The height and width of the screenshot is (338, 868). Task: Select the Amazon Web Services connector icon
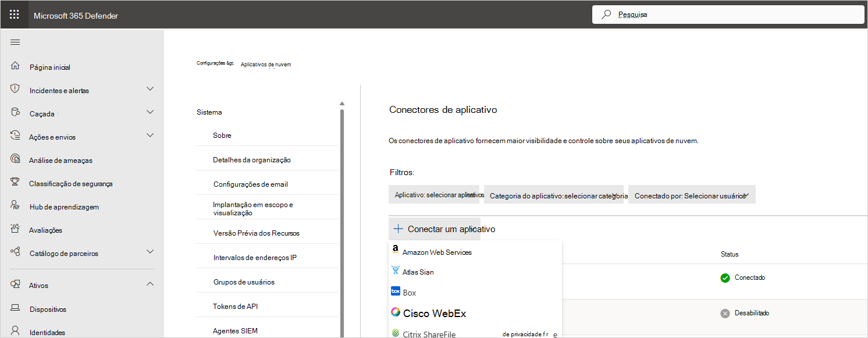coord(396,251)
